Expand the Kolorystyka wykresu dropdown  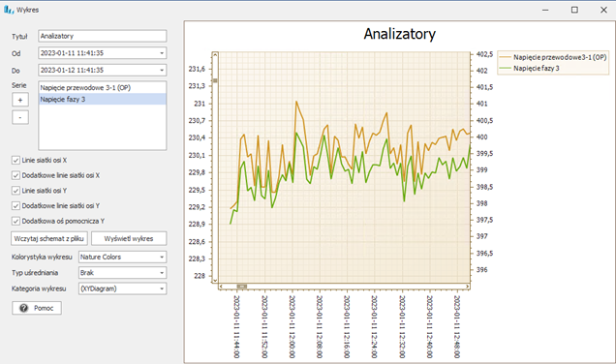162,257
